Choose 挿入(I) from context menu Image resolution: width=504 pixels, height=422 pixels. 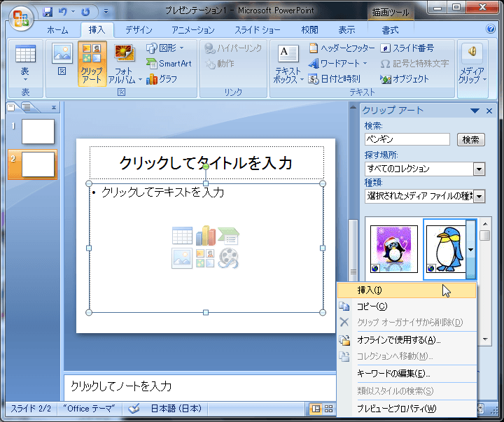click(x=406, y=290)
